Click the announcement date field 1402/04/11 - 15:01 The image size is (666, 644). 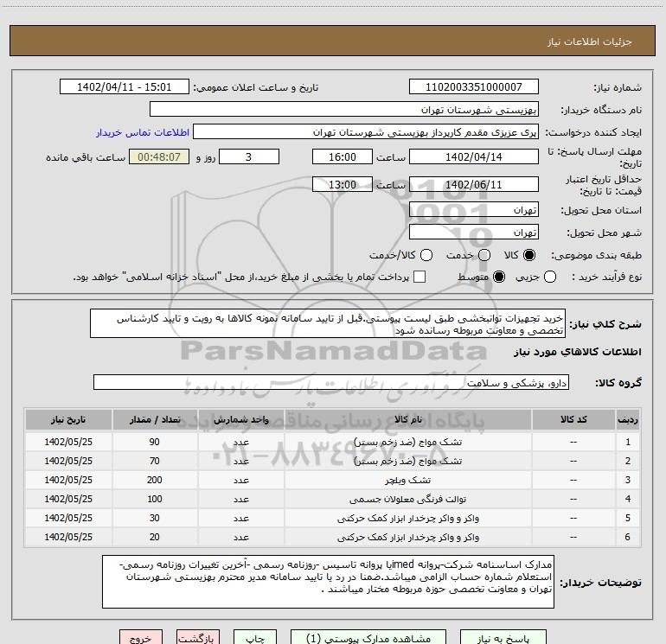coord(124,87)
